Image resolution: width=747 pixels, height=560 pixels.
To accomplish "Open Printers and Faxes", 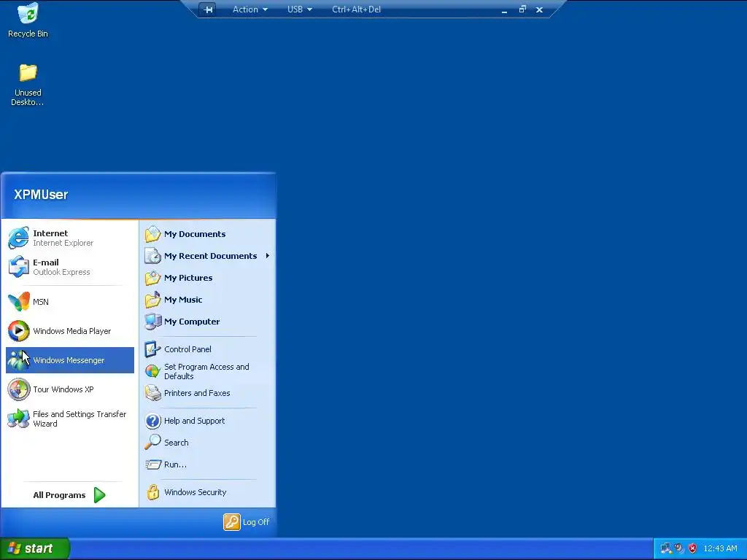I will pos(207,393).
